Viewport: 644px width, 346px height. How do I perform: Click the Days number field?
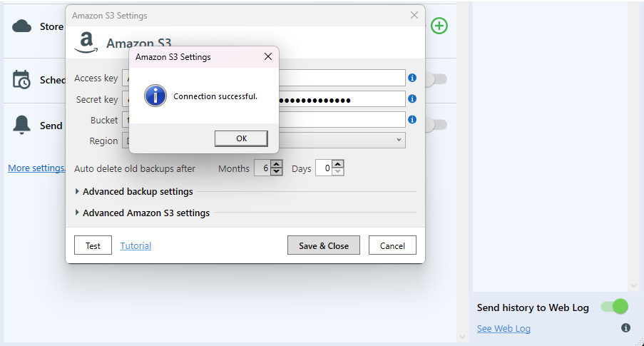click(324, 168)
